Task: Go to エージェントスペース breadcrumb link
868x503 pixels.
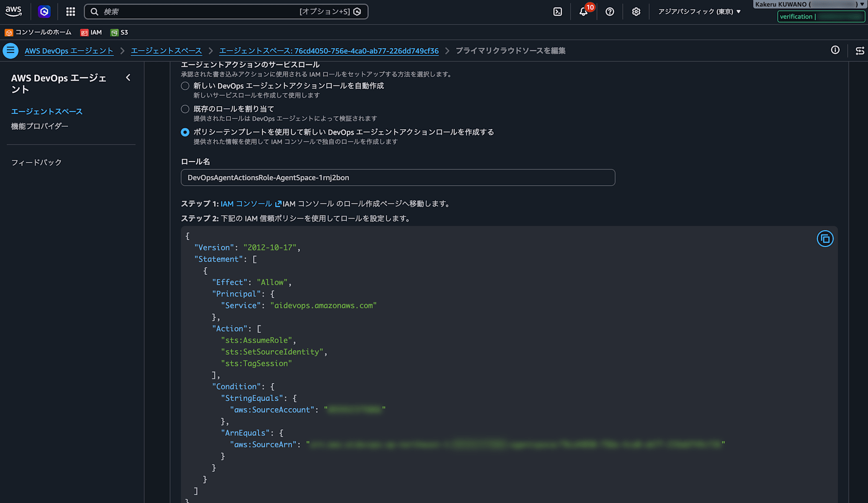Action: pyautogui.click(x=166, y=51)
